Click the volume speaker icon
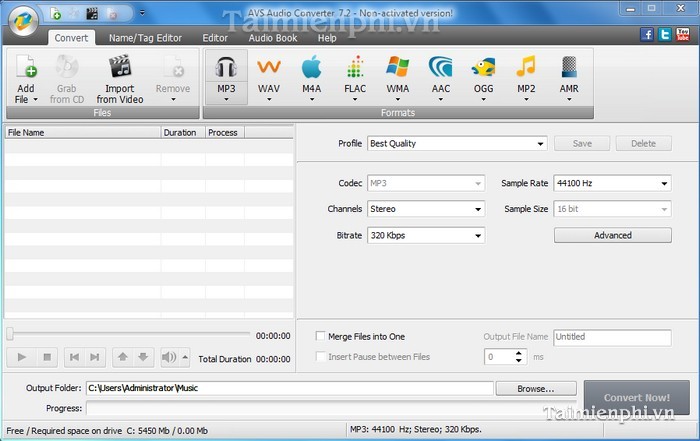Image resolution: width=700 pixels, height=441 pixels. point(169,357)
